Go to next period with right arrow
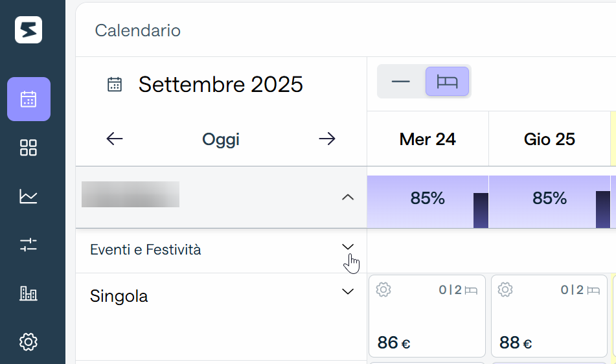Image resolution: width=616 pixels, height=364 pixels. coord(327,139)
